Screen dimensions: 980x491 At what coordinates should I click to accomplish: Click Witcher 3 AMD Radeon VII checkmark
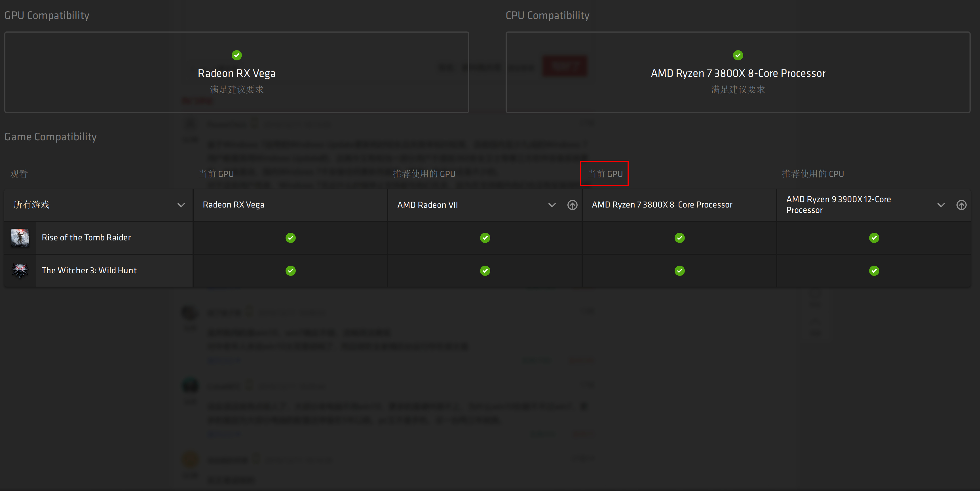485,270
